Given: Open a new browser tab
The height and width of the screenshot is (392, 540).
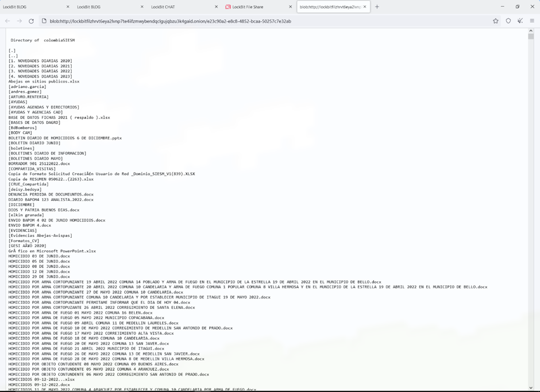Looking at the screenshot, I should (x=377, y=6).
